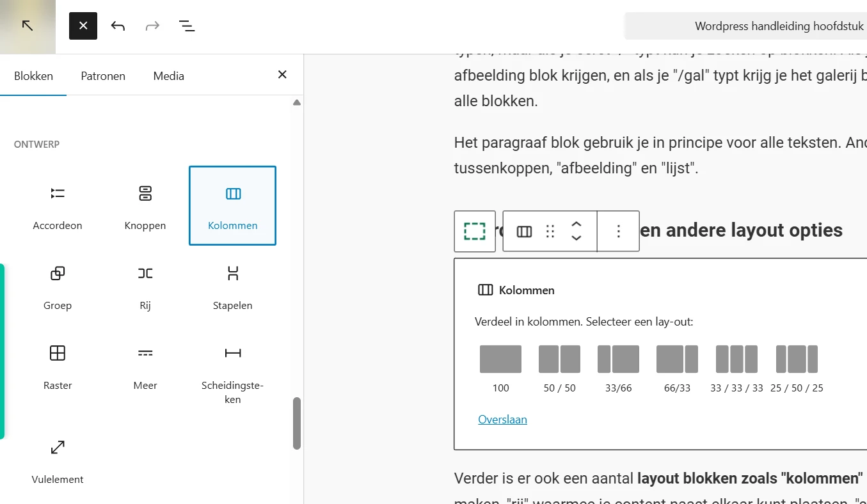This screenshot has width=867, height=504.
Task: Open the block options menu
Action: (x=618, y=231)
